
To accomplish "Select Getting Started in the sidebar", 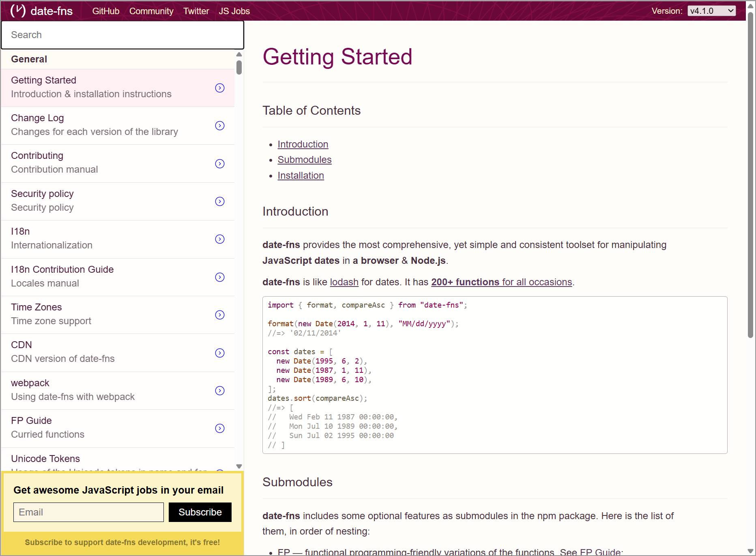I will point(118,88).
